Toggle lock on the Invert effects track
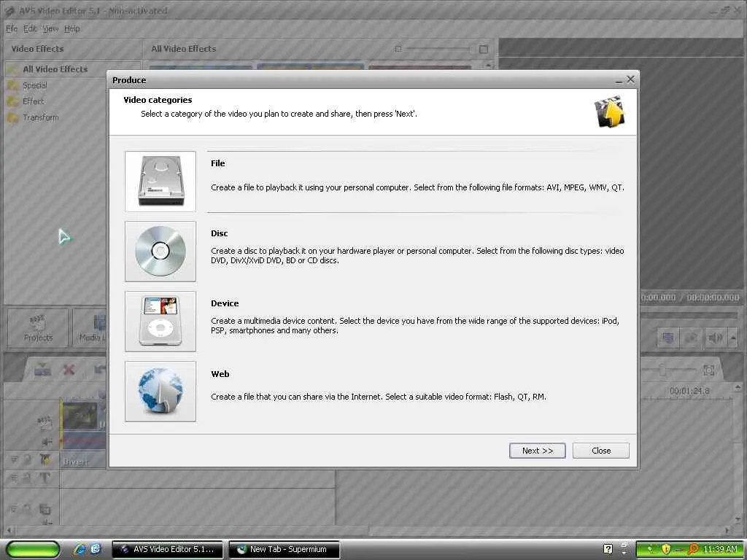This screenshot has height=560, width=747. point(27,459)
